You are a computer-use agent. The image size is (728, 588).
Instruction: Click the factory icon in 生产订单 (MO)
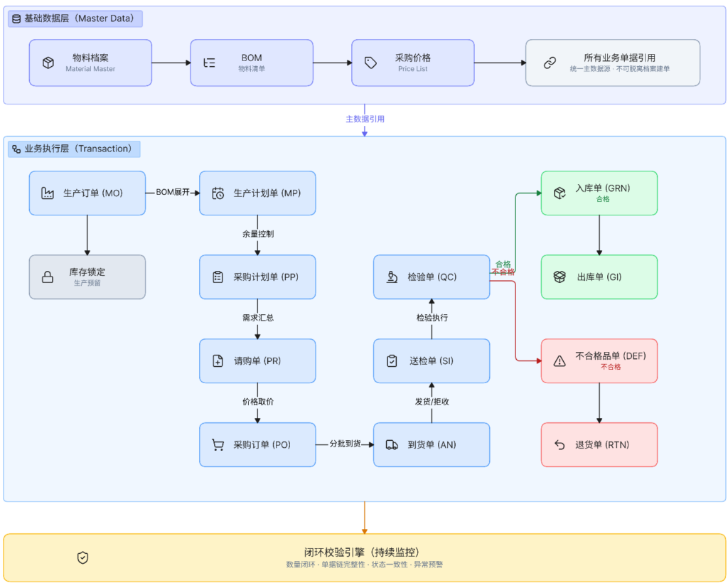pyautogui.click(x=48, y=193)
